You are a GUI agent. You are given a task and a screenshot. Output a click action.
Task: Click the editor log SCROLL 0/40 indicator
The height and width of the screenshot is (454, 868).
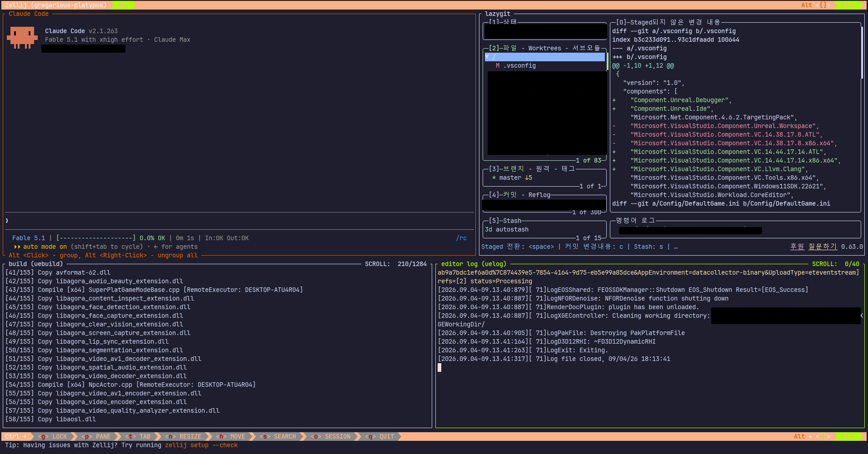pos(836,264)
